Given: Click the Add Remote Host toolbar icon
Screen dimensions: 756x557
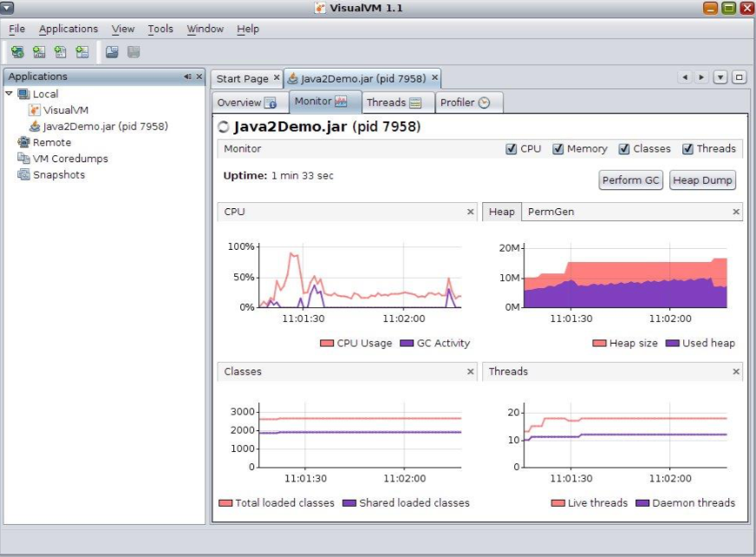Looking at the screenshot, I should [17, 52].
